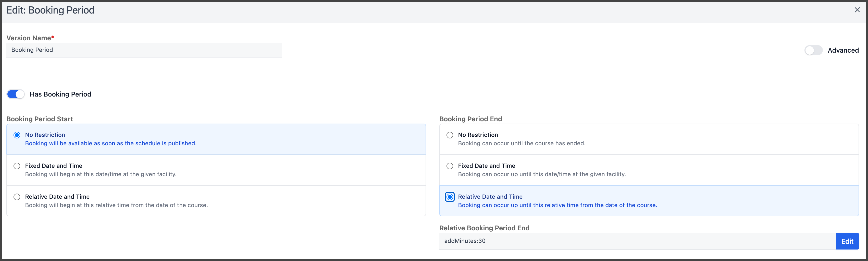Select Fixed Date and Time for Booking Period End
Viewport: 868px width, 261px height.
450,166
